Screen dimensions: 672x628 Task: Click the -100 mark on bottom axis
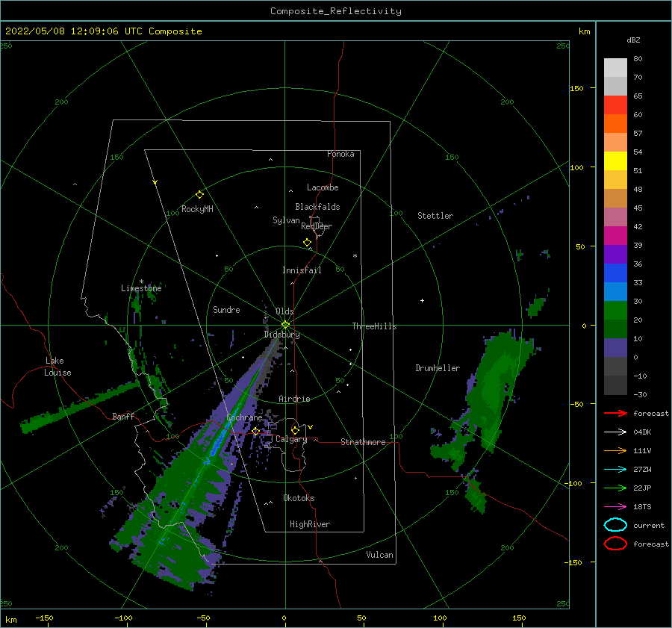pyautogui.click(x=123, y=618)
